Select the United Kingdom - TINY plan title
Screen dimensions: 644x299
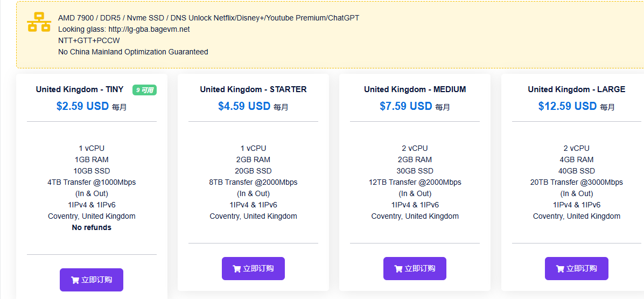point(80,89)
